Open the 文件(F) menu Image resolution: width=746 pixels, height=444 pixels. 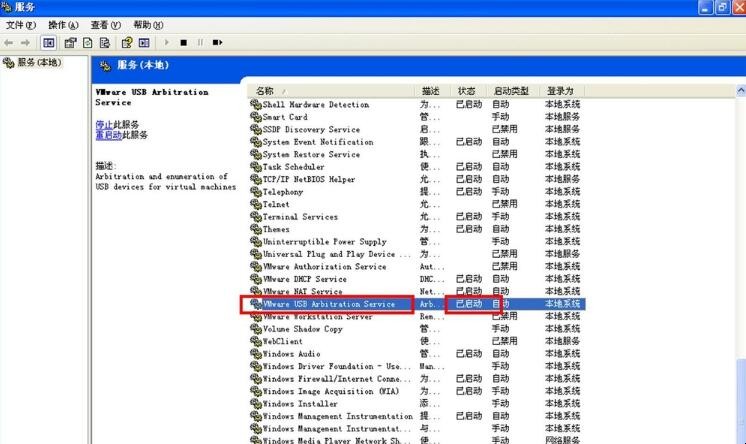click(21, 24)
